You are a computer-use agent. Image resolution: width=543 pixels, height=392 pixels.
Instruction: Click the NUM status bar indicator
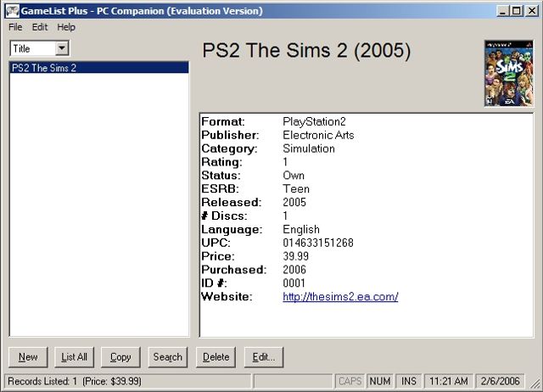pos(379,381)
